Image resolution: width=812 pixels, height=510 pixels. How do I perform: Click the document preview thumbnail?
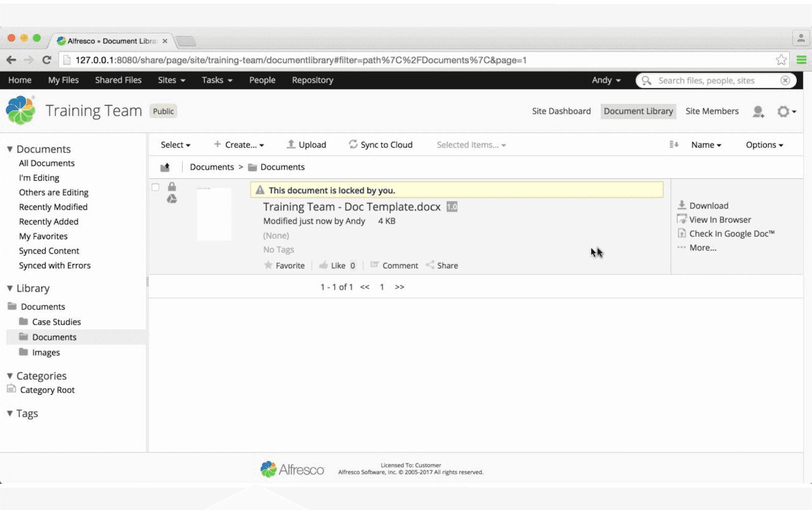(x=214, y=214)
